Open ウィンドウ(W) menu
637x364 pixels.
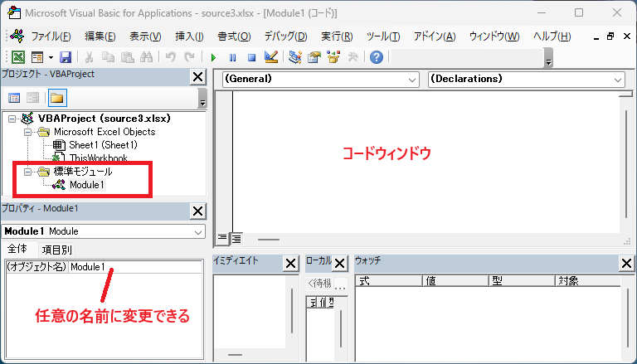(494, 36)
